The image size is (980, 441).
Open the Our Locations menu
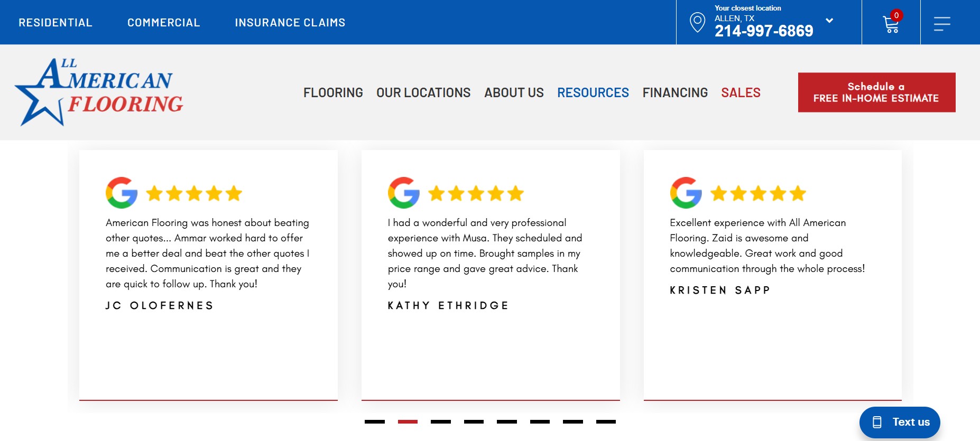coord(423,93)
